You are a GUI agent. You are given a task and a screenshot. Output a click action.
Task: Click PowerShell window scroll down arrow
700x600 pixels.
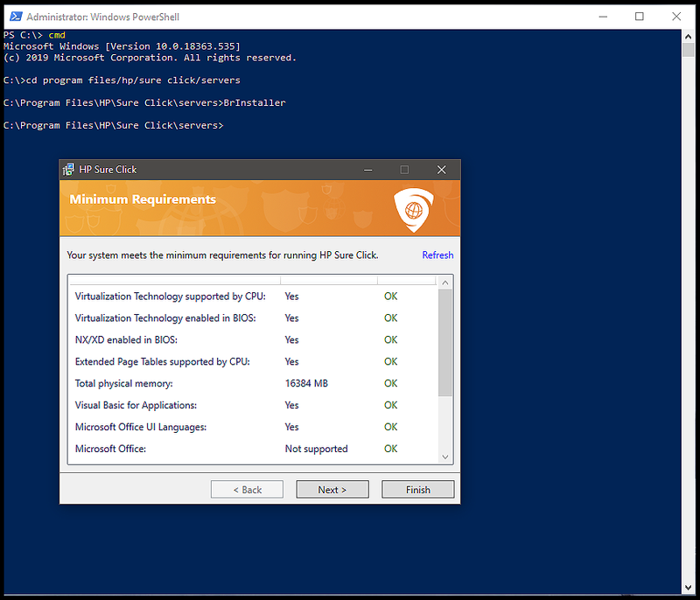tap(690, 587)
